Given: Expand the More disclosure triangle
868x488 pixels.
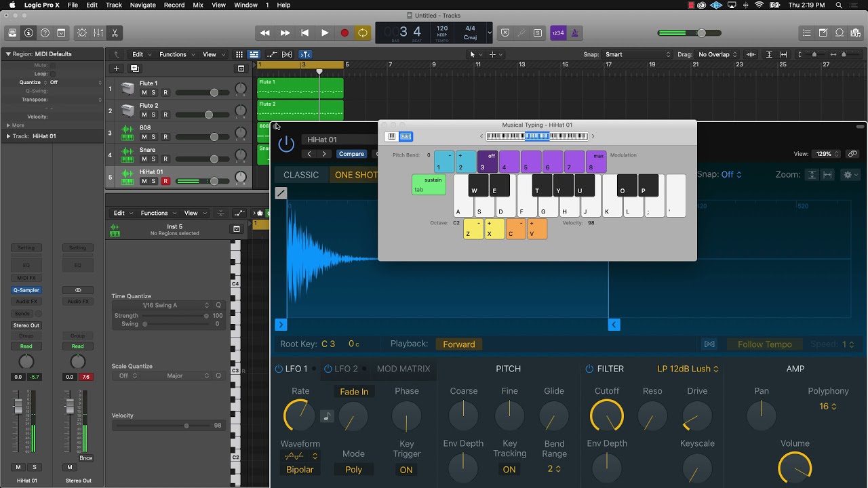Looking at the screenshot, I should coord(9,125).
